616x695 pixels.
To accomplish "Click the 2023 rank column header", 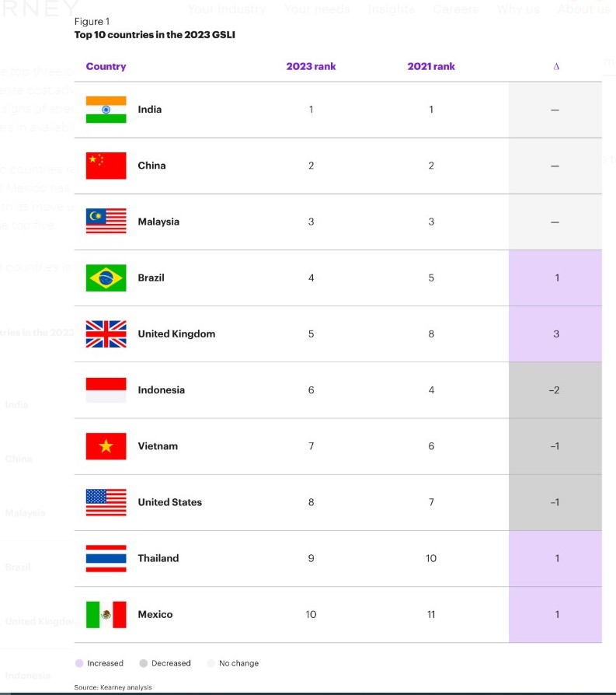I will (311, 67).
